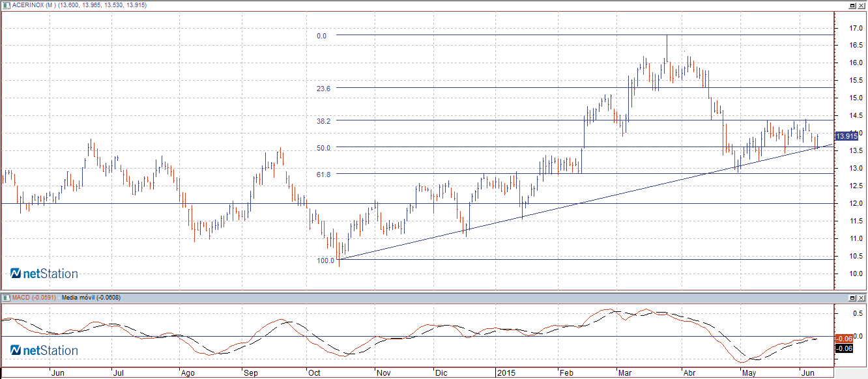Click the 10.0 price axis label
868x379 pixels.
(x=856, y=274)
